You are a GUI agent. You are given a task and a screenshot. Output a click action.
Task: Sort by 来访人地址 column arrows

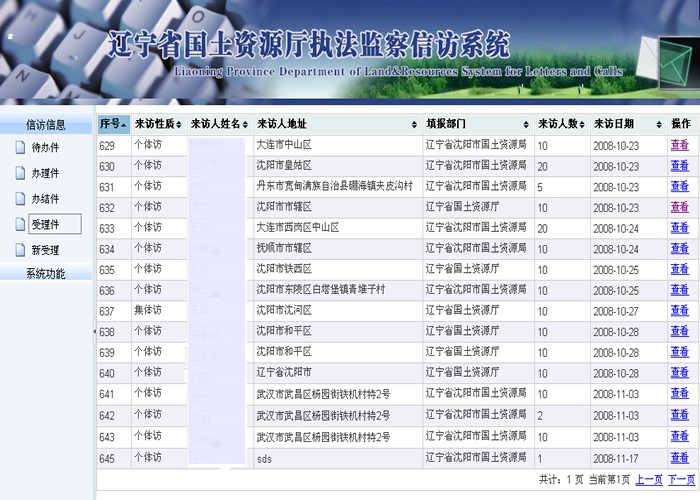click(x=414, y=125)
